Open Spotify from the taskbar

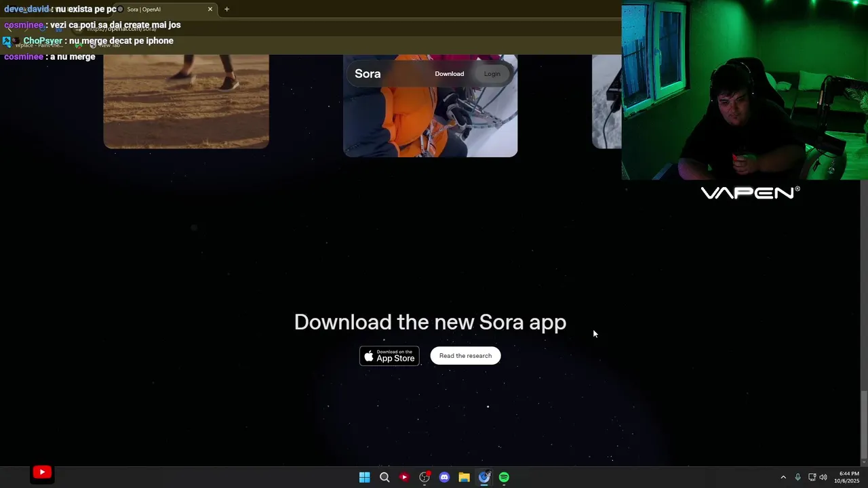pyautogui.click(x=504, y=477)
